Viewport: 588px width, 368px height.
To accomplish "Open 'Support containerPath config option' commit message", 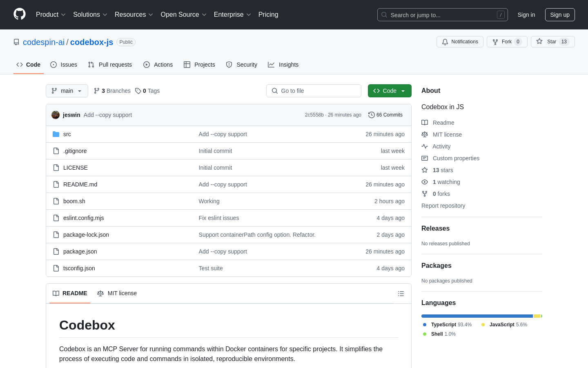I will pyautogui.click(x=257, y=235).
